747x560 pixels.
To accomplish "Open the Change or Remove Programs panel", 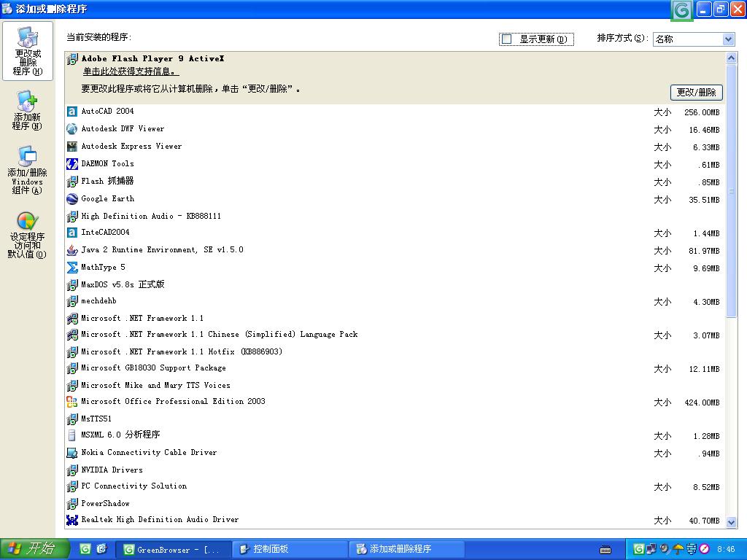I will [28, 51].
